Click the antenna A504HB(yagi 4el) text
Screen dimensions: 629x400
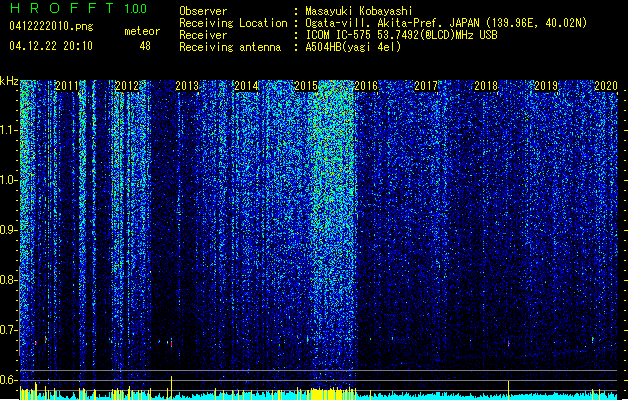[353, 47]
